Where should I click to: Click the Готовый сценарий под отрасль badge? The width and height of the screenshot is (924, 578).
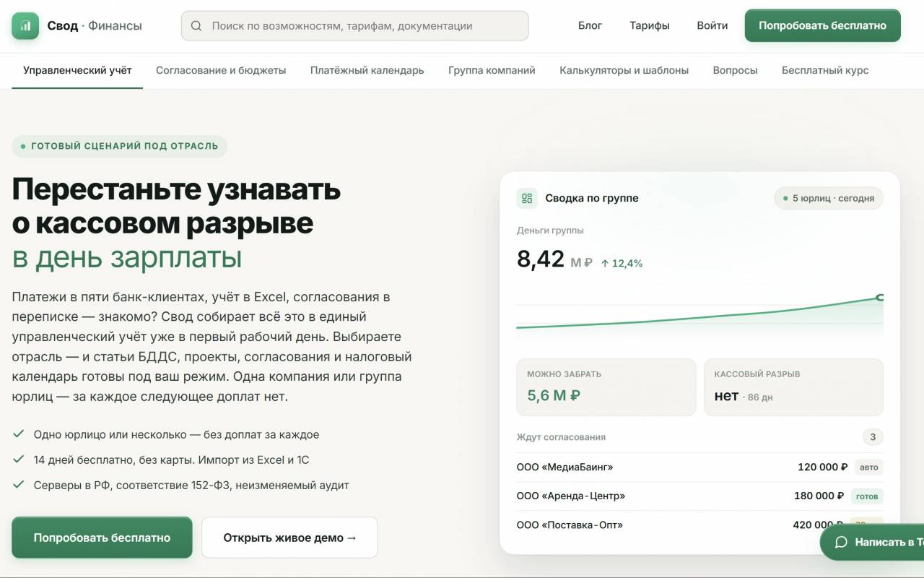coord(119,146)
